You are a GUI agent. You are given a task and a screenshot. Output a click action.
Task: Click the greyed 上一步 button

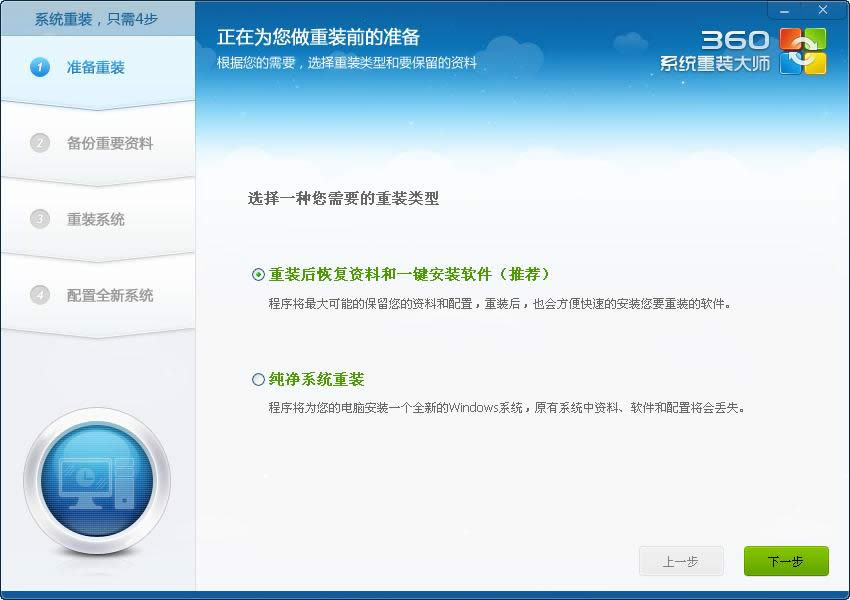coord(680,561)
